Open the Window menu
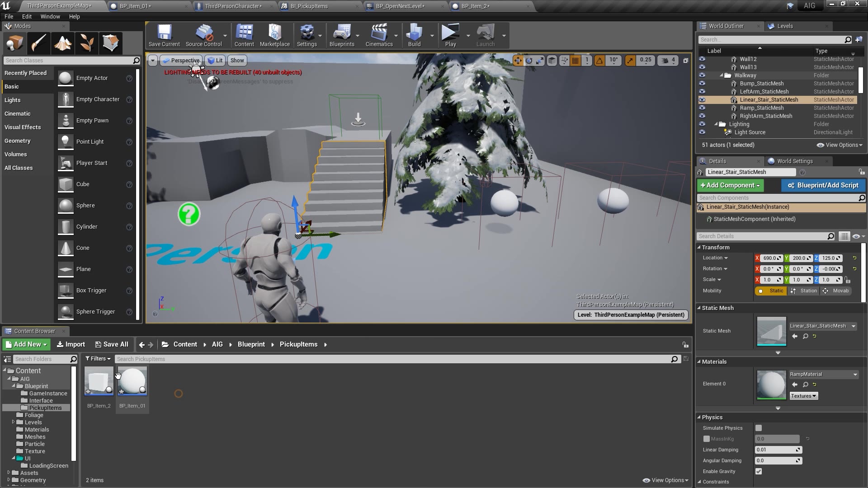 50,16
